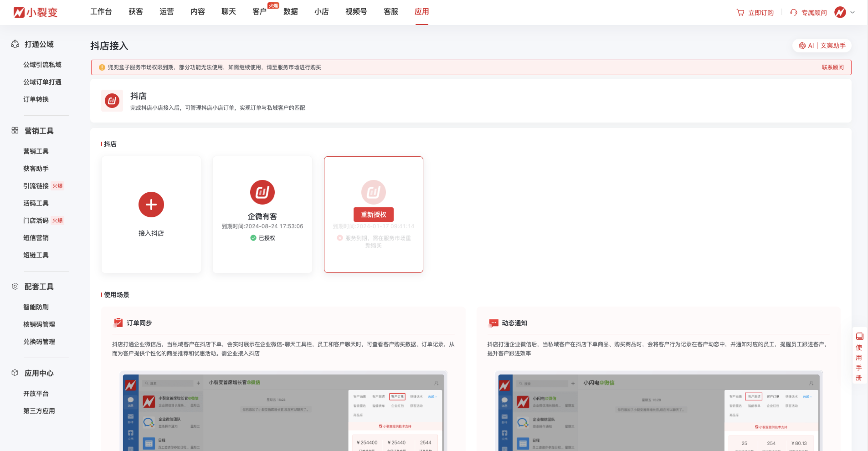
Task: Open the 客服 menu
Action: (x=391, y=12)
